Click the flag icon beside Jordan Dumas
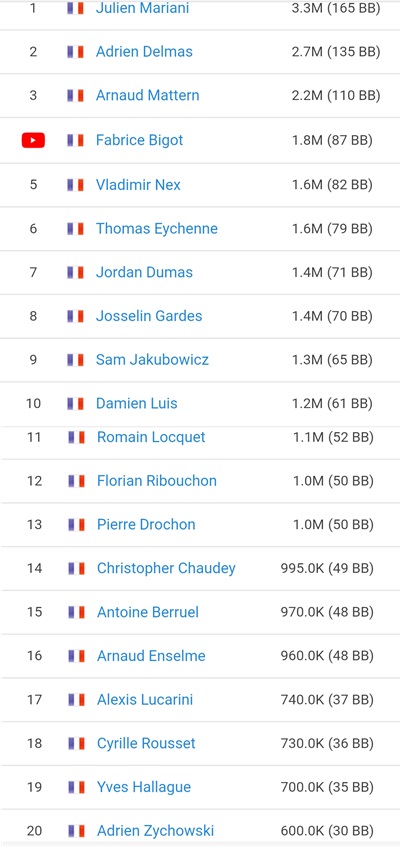 (75, 272)
